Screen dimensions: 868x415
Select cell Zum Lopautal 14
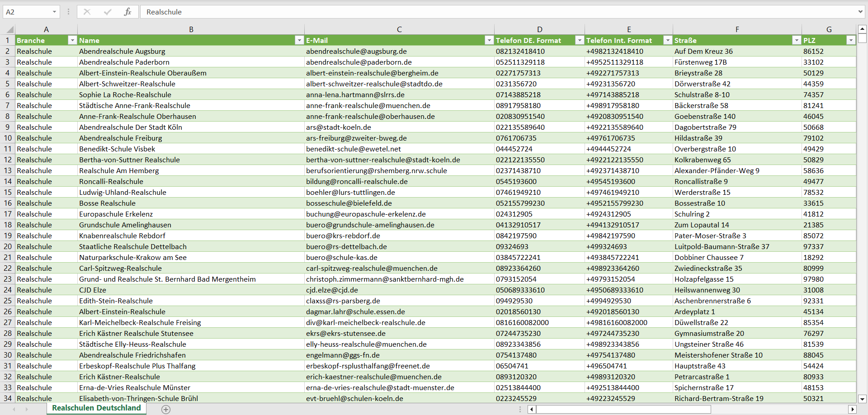click(737, 225)
